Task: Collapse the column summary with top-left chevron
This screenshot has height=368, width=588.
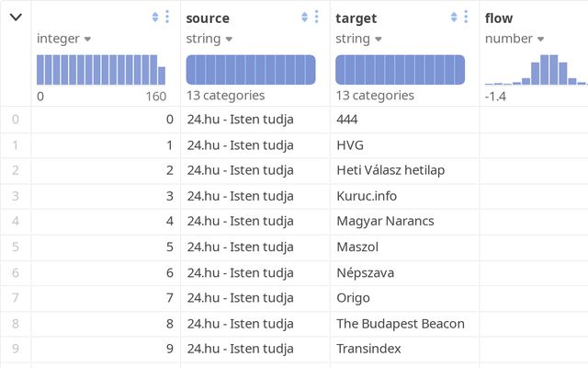Action: point(16,17)
